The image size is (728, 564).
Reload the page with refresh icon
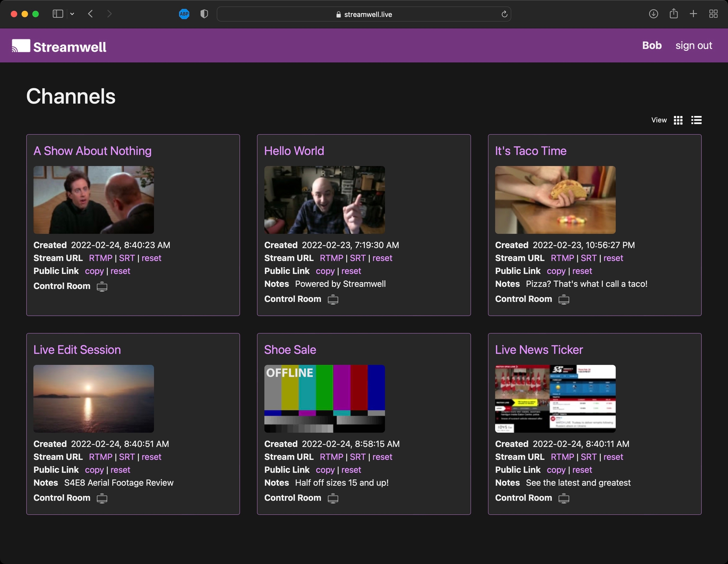(x=504, y=14)
